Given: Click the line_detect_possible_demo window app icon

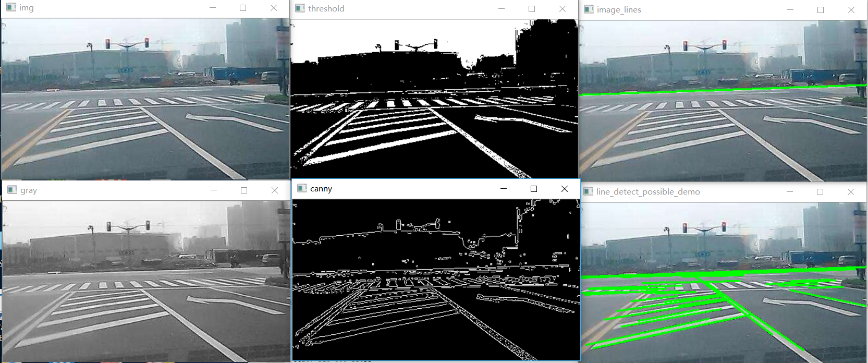Looking at the screenshot, I should (588, 191).
